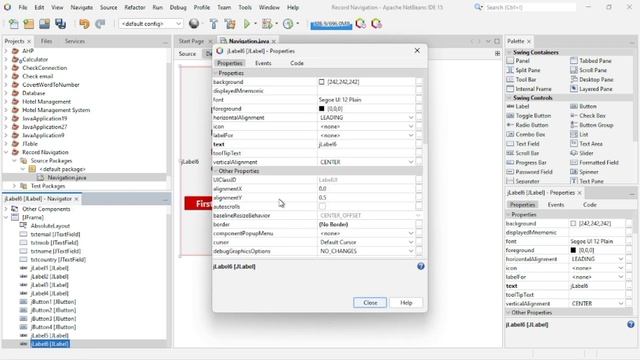
Task: Expand the Calculator project node
Action: click(6, 60)
